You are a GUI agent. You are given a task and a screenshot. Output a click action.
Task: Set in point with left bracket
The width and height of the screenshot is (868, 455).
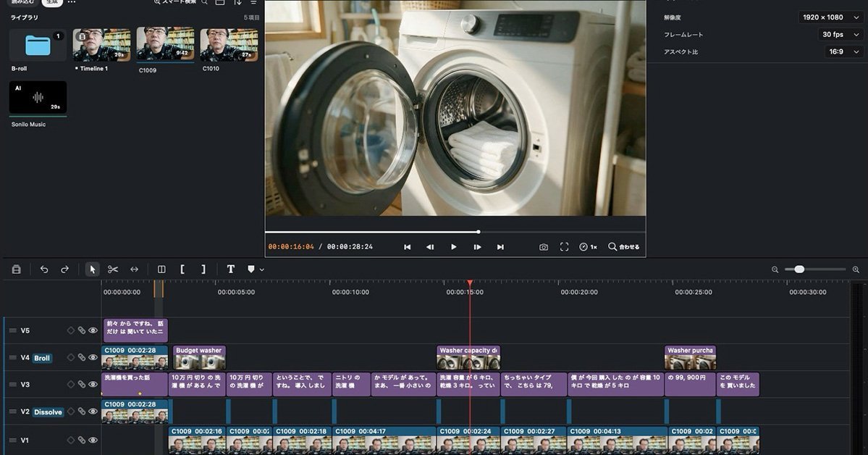point(182,270)
